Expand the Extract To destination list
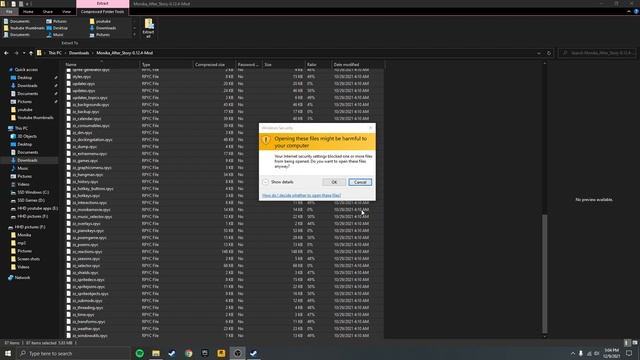The width and height of the screenshot is (640, 360). point(134,35)
